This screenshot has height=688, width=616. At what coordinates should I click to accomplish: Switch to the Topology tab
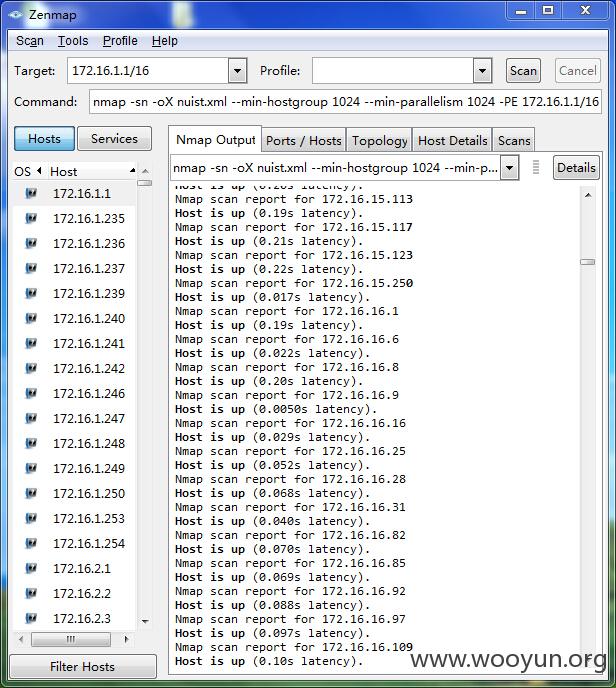click(380, 141)
